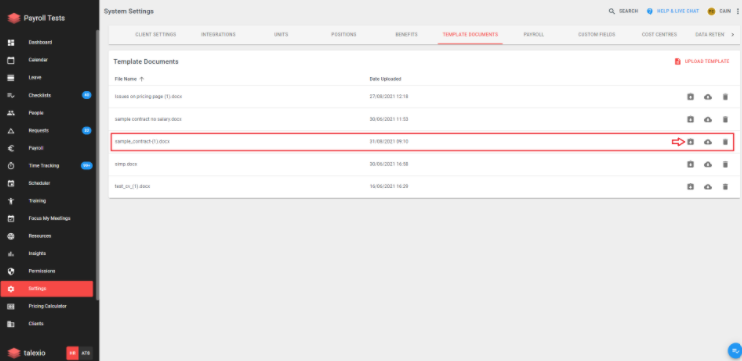Click the sidebar vertical scrollbar
Screen dimensions: 742x361
(x=97, y=166)
